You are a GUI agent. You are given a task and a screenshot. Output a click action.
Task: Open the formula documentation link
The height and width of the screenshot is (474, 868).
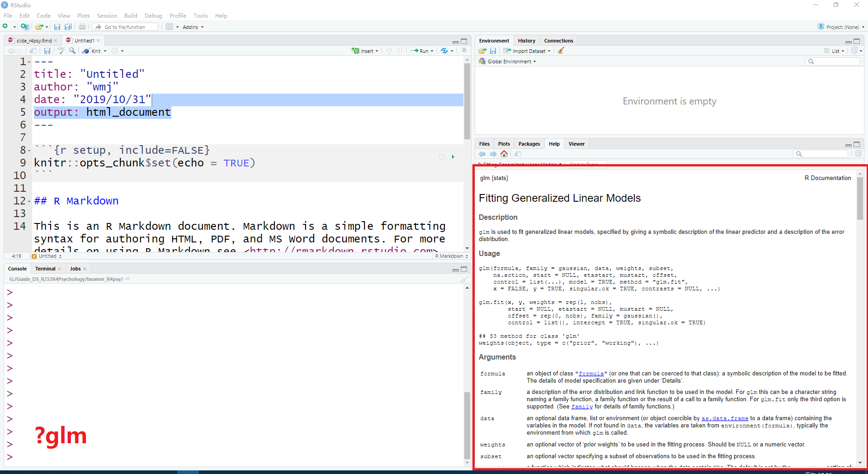point(591,374)
